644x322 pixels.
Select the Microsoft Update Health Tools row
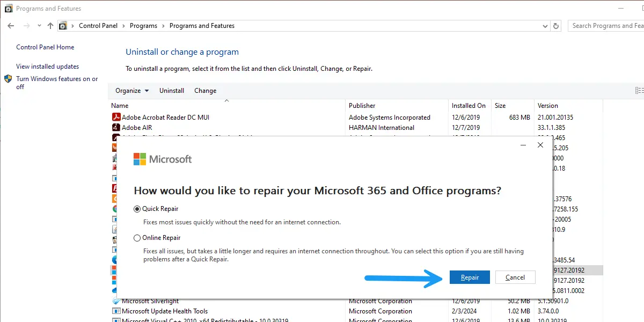[356, 311]
